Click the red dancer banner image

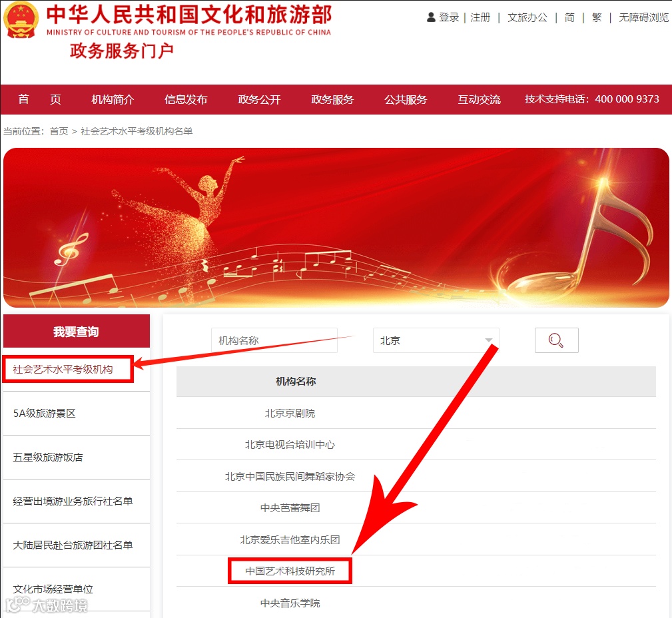pyautogui.click(x=336, y=228)
